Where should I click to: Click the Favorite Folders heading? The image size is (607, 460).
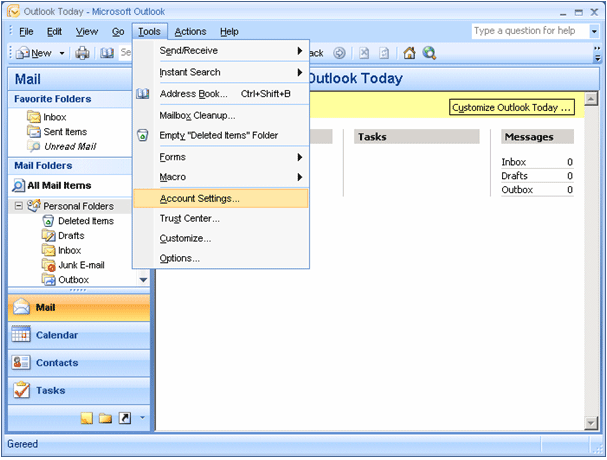coord(53,99)
